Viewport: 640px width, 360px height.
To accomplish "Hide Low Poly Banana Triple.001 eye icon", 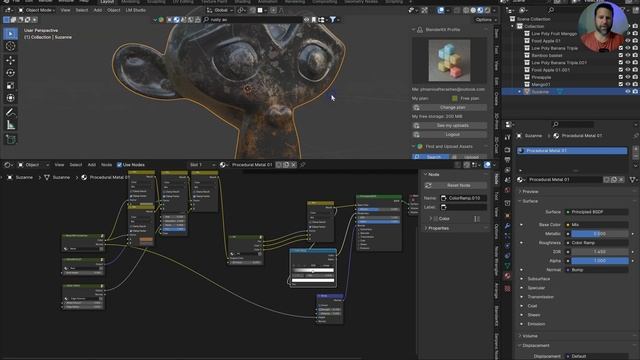I will point(628,62).
